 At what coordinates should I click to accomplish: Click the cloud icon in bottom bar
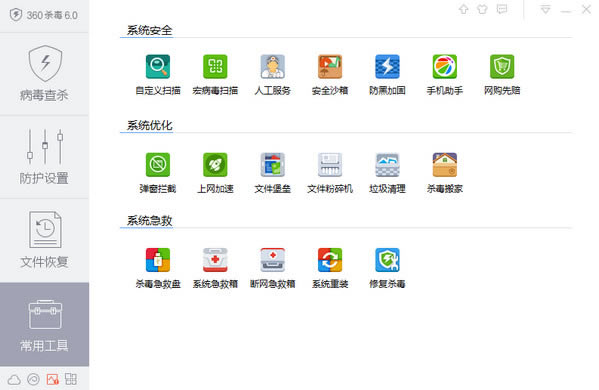[14, 379]
